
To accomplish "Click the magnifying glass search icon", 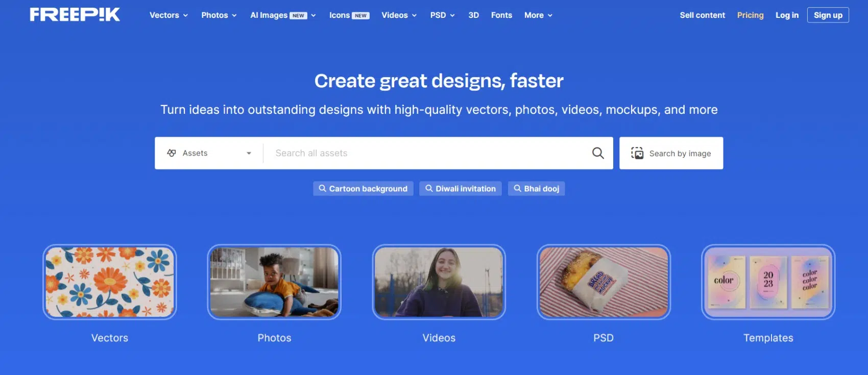I will 598,153.
